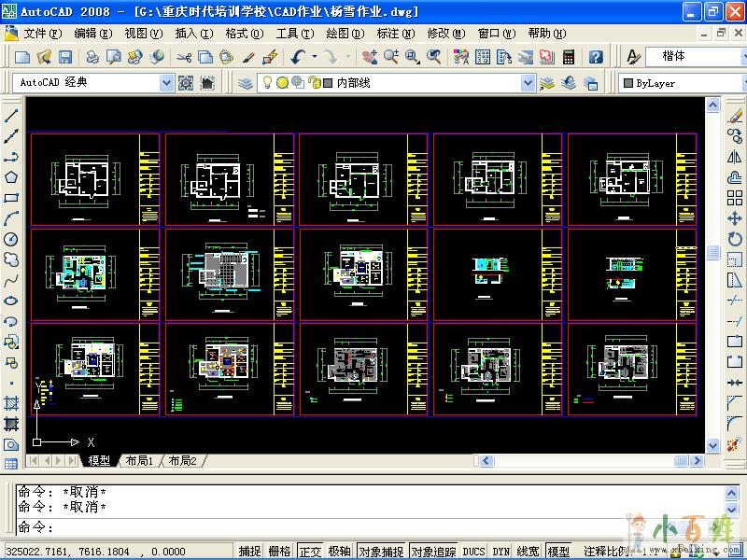
Task: Open the Layer Properties Manager icon
Action: (246, 83)
